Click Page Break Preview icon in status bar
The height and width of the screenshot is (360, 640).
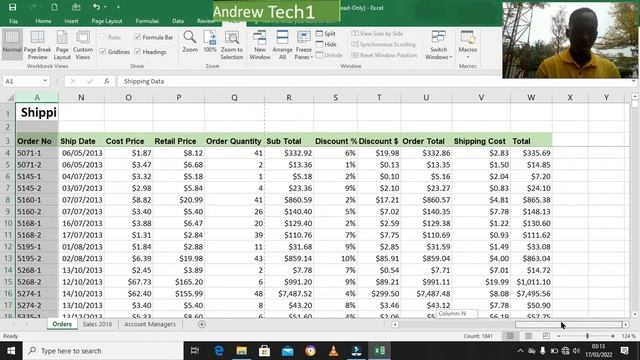[x=546, y=336]
